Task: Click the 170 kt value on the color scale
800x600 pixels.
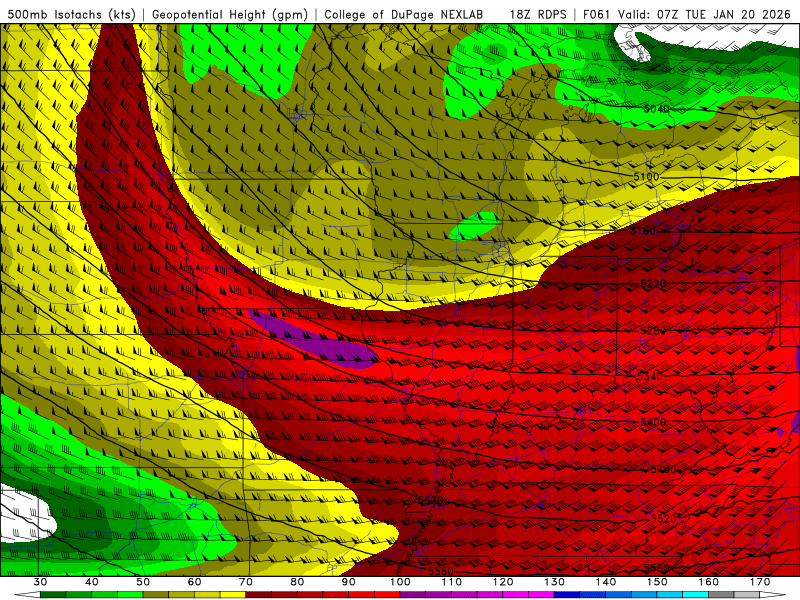Action: point(760,582)
